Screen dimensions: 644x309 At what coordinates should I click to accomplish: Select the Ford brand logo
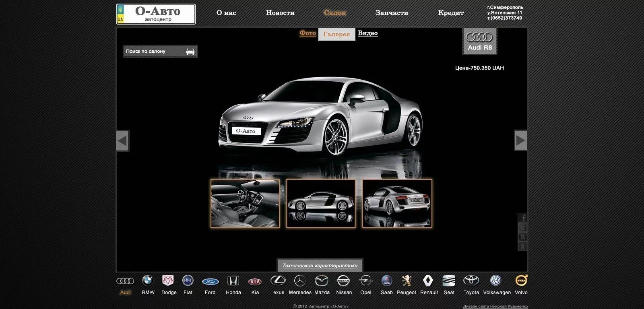point(210,282)
